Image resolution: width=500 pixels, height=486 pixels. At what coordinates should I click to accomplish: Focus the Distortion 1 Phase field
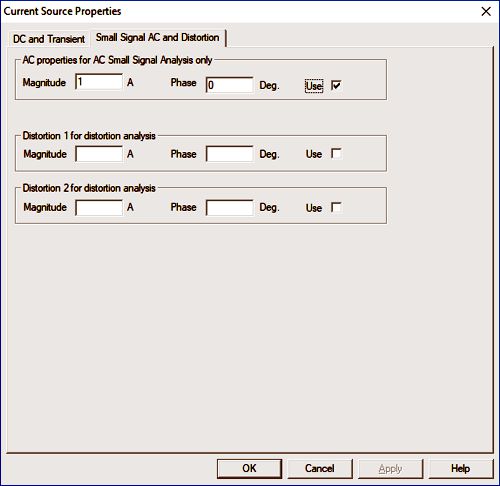(x=230, y=154)
